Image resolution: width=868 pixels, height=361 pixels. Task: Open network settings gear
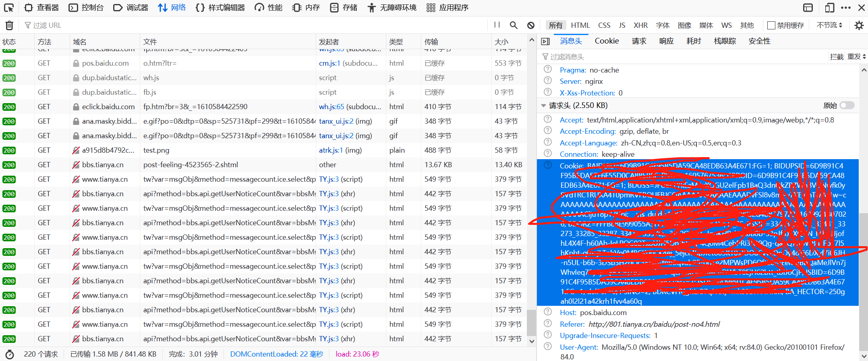click(x=859, y=25)
